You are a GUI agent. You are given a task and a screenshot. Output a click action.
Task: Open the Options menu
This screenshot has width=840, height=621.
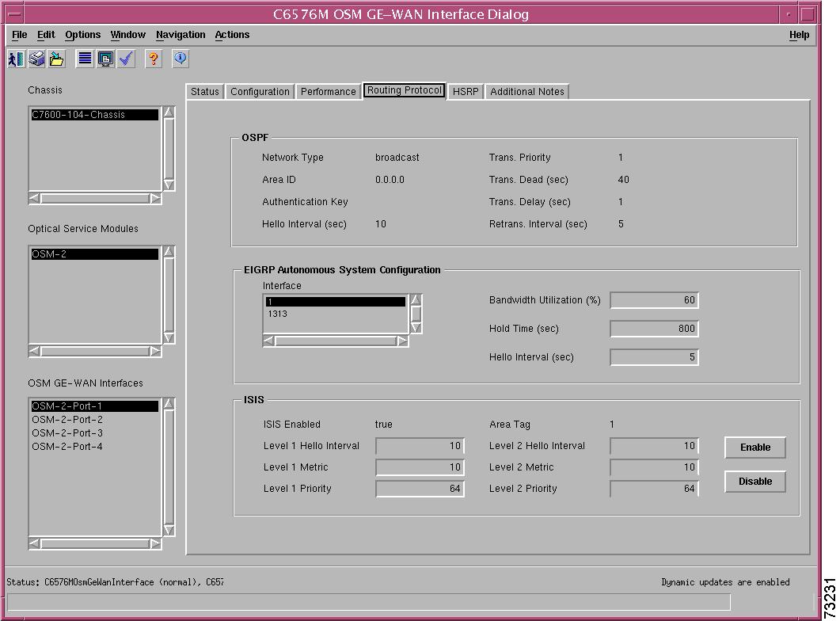tap(83, 35)
